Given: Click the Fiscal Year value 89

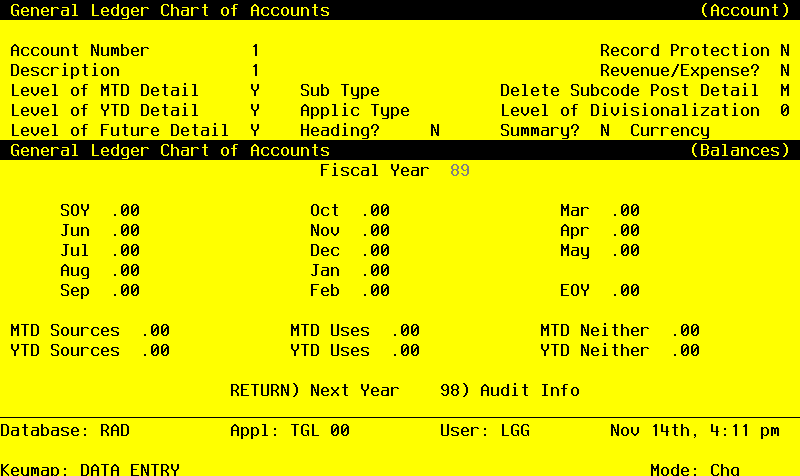Looking at the screenshot, I should (460, 170).
